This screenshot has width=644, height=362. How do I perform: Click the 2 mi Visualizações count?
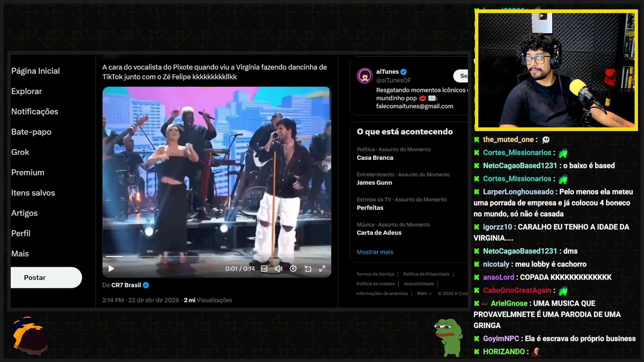click(x=208, y=300)
